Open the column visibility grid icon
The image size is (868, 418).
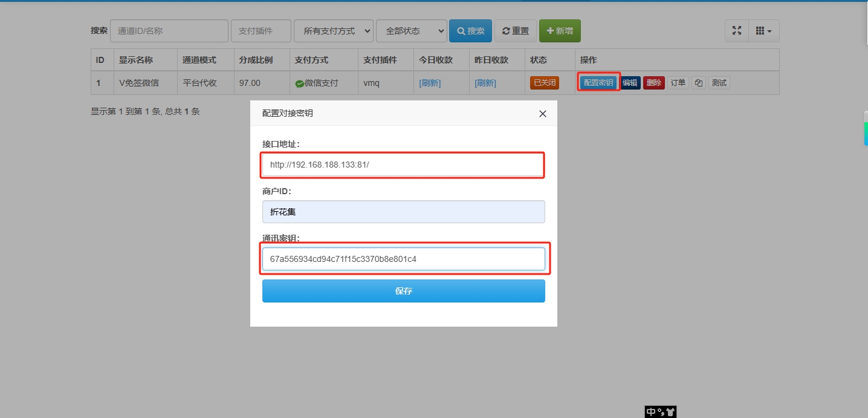[x=760, y=30]
